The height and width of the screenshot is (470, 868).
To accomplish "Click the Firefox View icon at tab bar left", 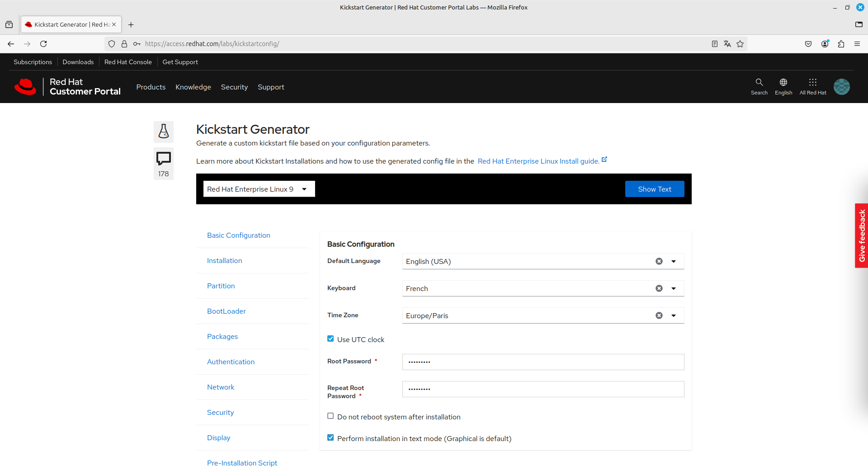I will (9, 25).
